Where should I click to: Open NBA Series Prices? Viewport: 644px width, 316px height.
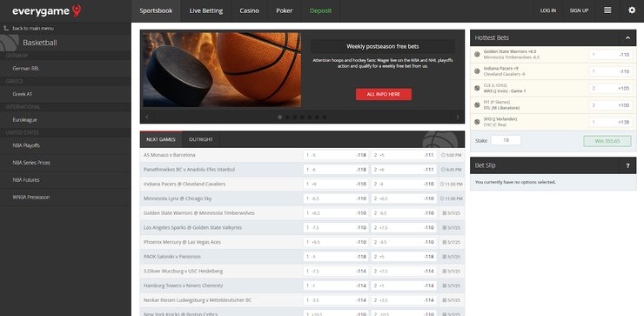click(x=66, y=163)
